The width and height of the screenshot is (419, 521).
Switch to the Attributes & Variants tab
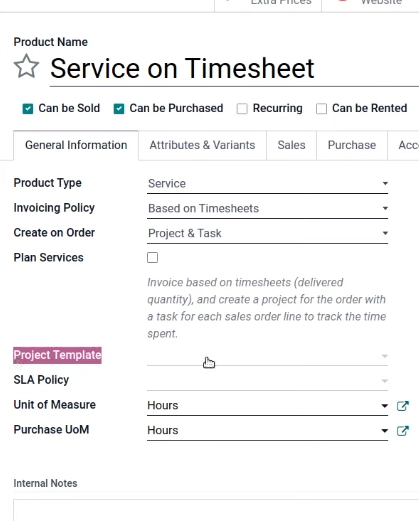202,145
